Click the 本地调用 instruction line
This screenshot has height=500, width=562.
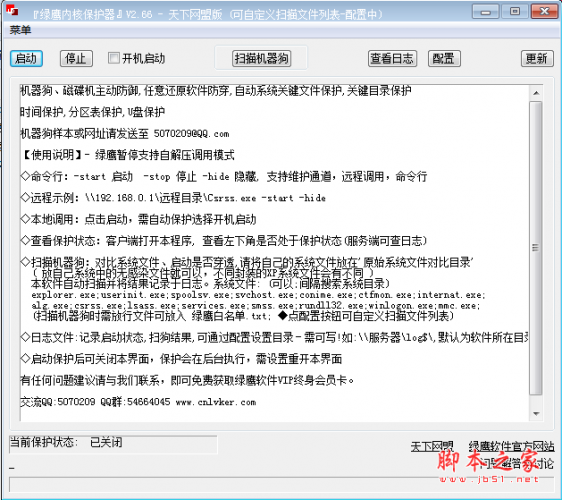[x=138, y=219]
